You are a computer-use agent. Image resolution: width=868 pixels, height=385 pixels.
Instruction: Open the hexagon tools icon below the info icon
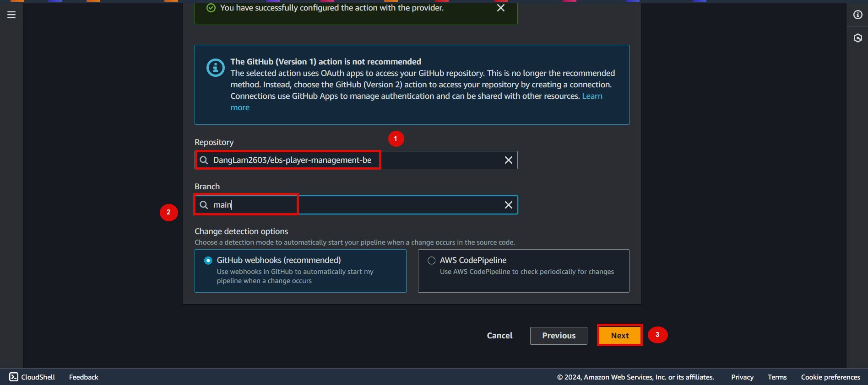[858, 38]
